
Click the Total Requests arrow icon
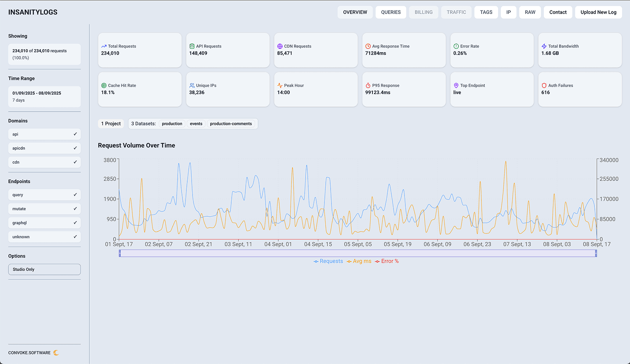click(104, 45)
